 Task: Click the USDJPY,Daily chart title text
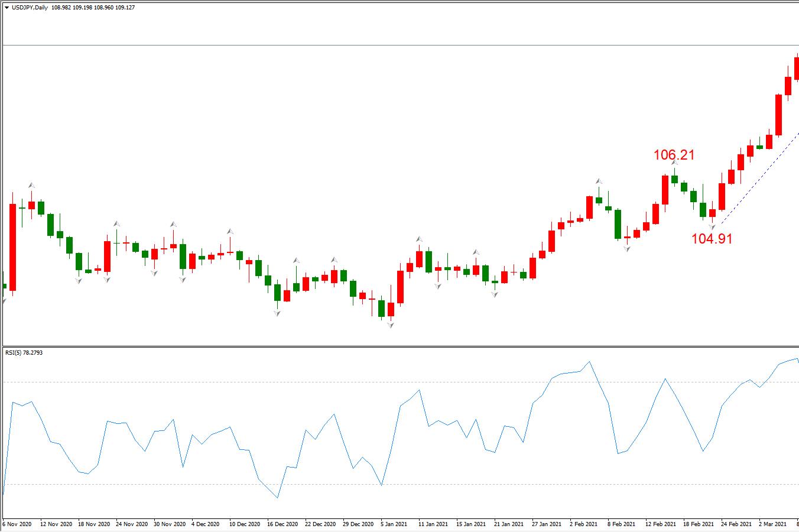point(30,8)
